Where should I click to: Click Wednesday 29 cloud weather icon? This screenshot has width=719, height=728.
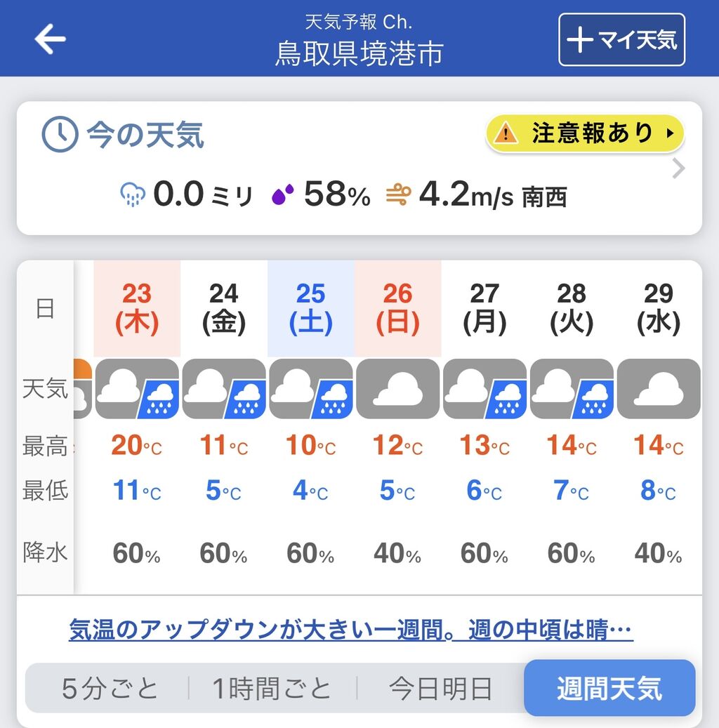click(x=659, y=389)
